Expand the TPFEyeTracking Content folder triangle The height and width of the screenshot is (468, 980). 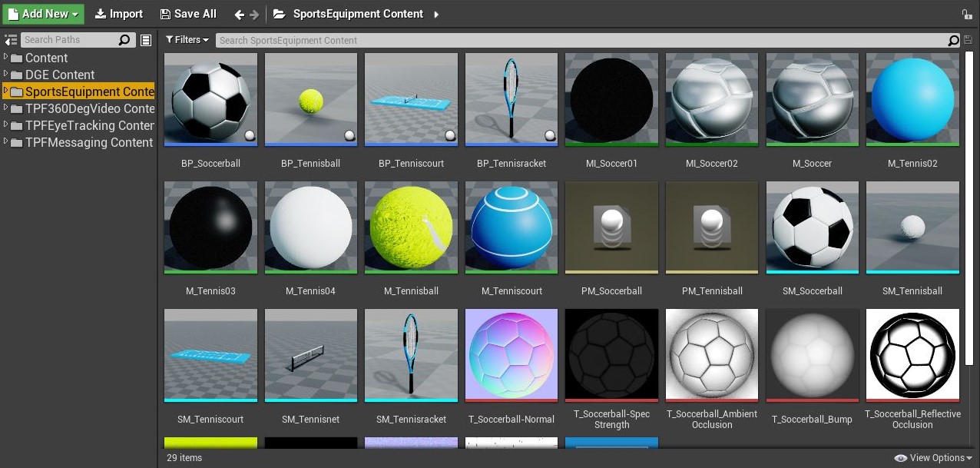pos(6,125)
